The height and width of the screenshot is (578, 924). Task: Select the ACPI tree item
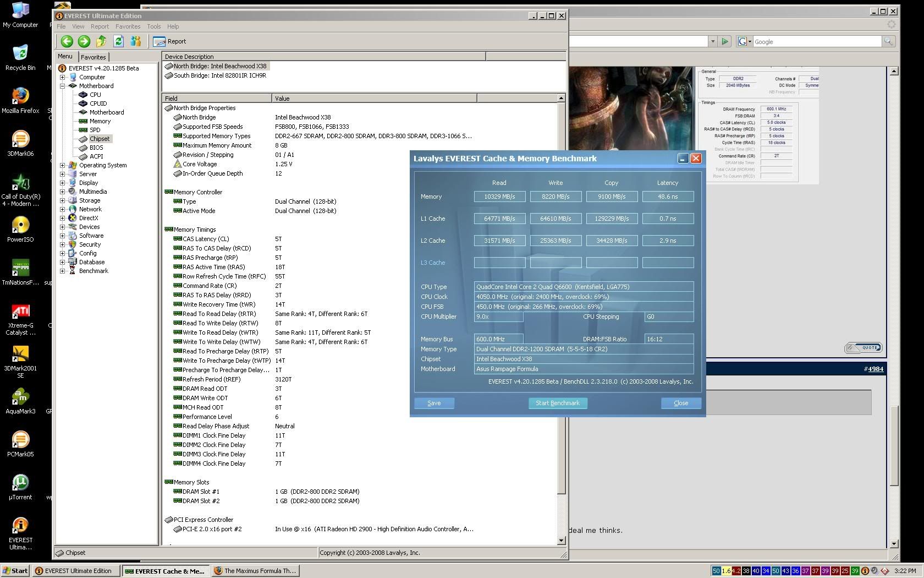[96, 156]
